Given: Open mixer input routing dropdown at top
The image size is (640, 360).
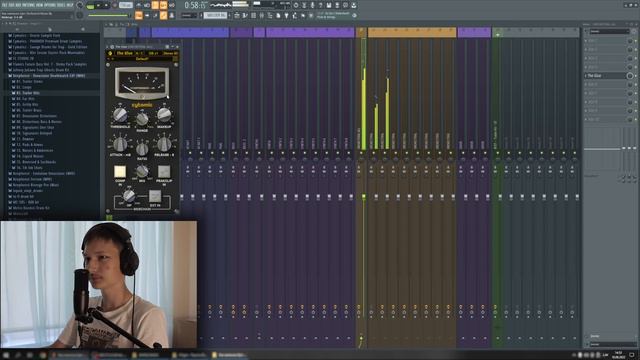Looking at the screenshot, I should click(609, 31).
